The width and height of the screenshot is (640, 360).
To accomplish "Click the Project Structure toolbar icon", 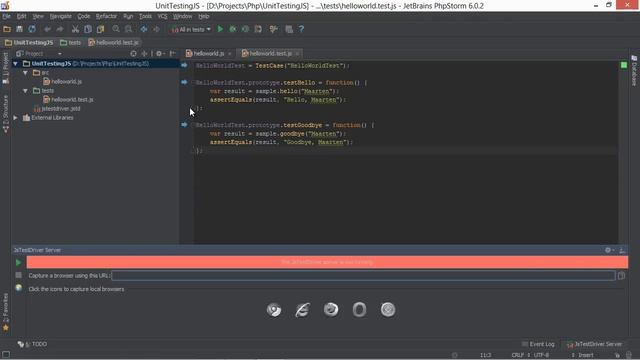I will click(289, 29).
